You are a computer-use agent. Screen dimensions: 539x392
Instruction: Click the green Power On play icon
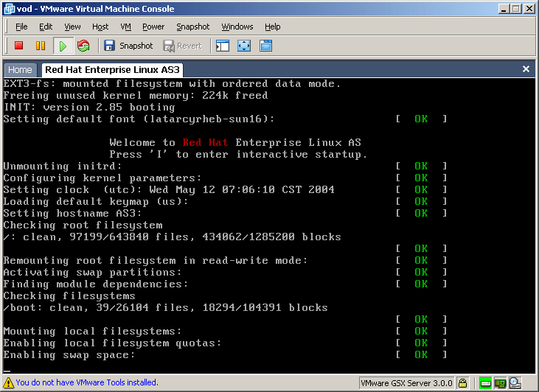click(x=63, y=46)
